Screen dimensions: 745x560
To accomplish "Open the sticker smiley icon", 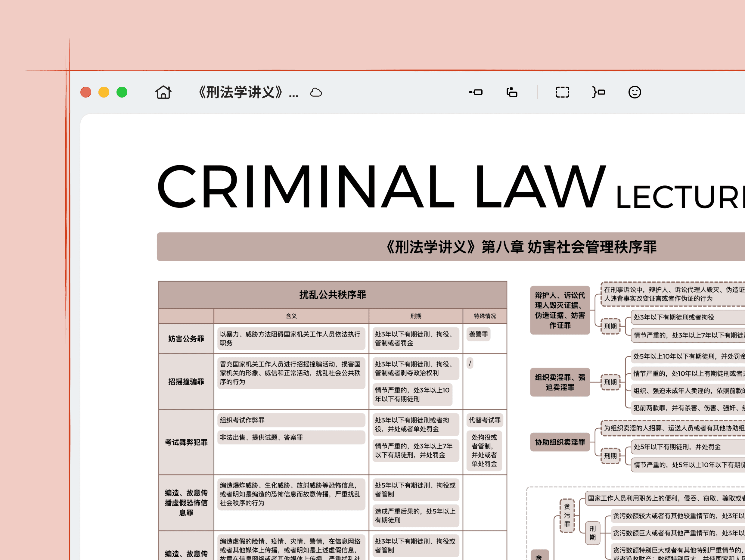I will tap(635, 92).
